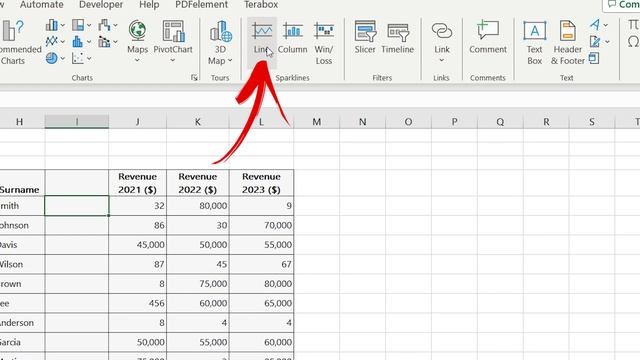Insert a combo chart
The image size is (640, 360).
[104, 41]
